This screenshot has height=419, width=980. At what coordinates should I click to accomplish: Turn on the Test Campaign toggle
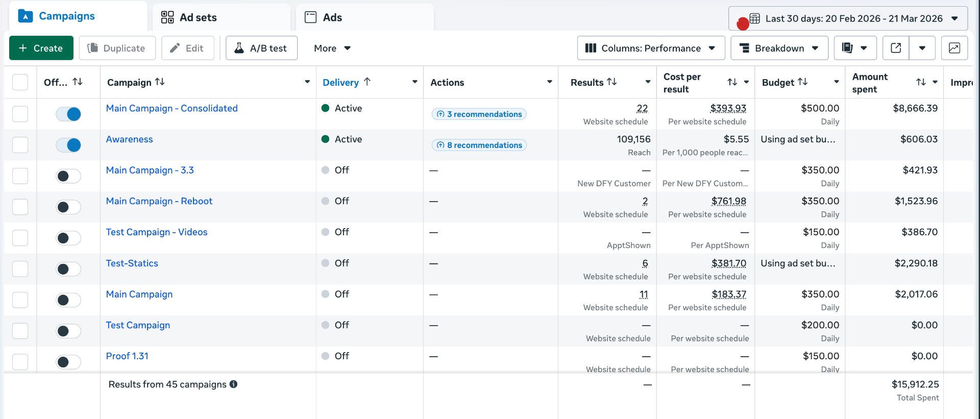point(68,331)
